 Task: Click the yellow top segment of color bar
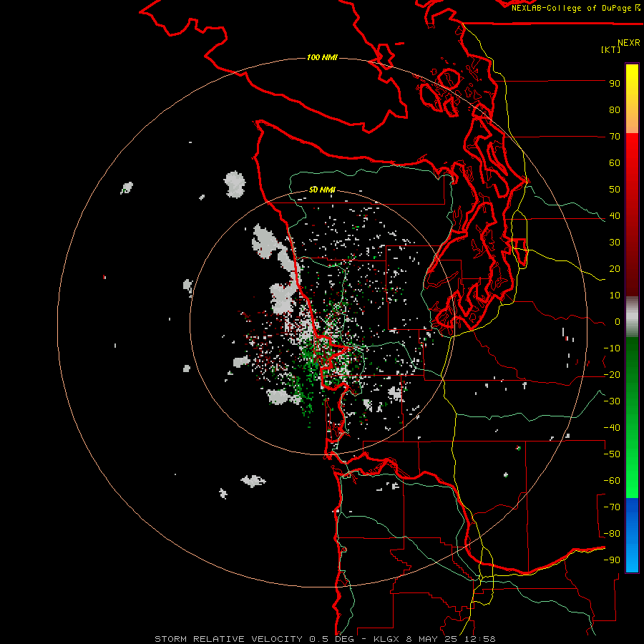click(632, 99)
